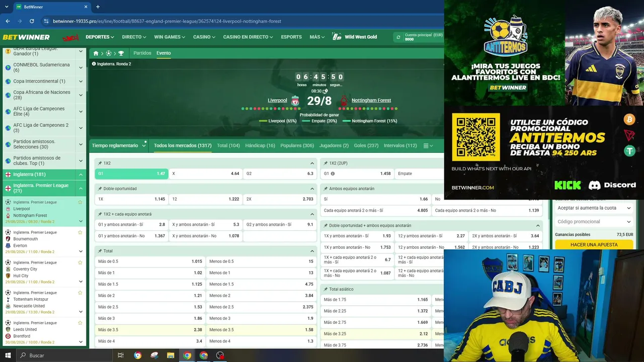The height and width of the screenshot is (362, 644).
Task: Click the calendar icon next to 08:30
Action: pos(325,91)
